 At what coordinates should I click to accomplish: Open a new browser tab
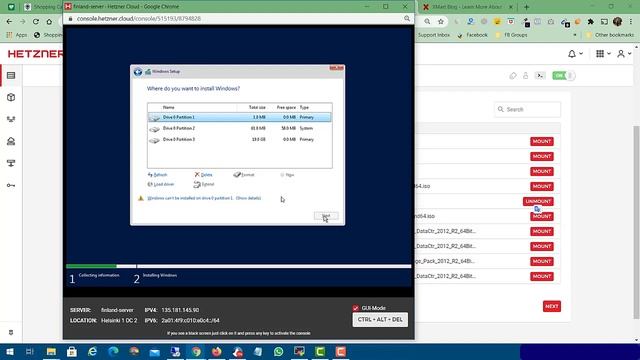coord(527,7)
